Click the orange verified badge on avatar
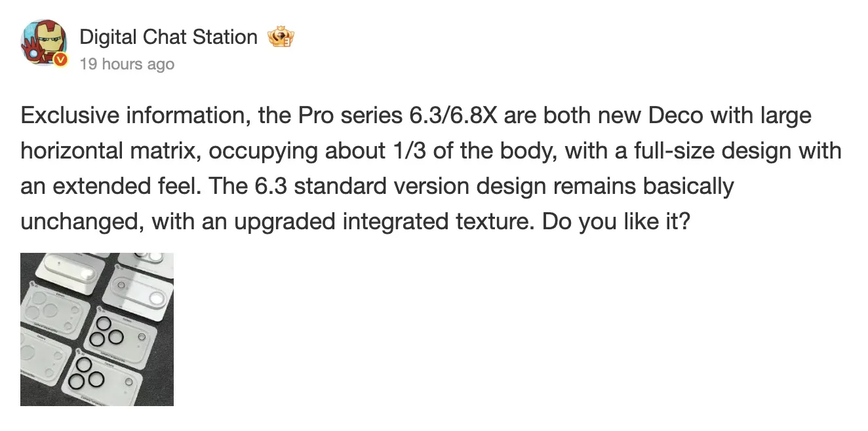Image resolution: width=868 pixels, height=431 pixels. (x=60, y=60)
